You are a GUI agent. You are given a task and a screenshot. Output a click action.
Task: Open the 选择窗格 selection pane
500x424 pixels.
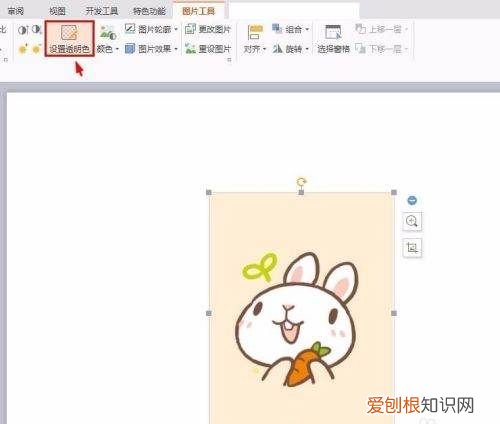point(333,39)
